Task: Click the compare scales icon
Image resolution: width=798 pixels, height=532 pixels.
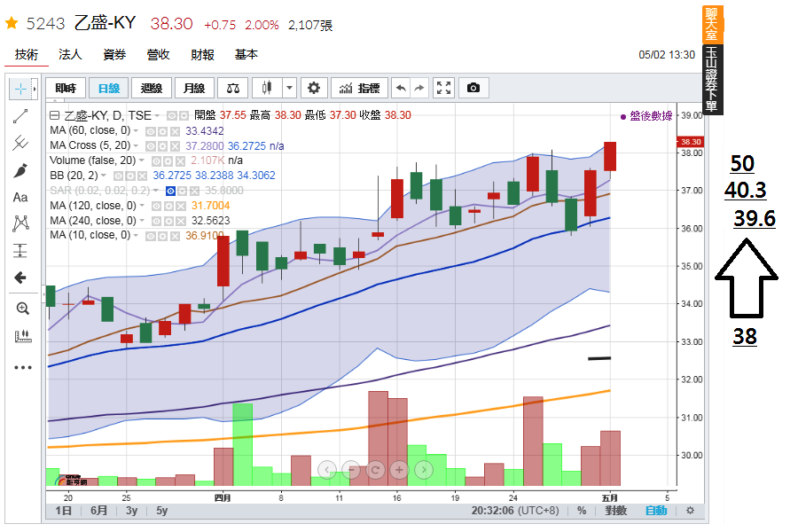Action: tap(233, 88)
